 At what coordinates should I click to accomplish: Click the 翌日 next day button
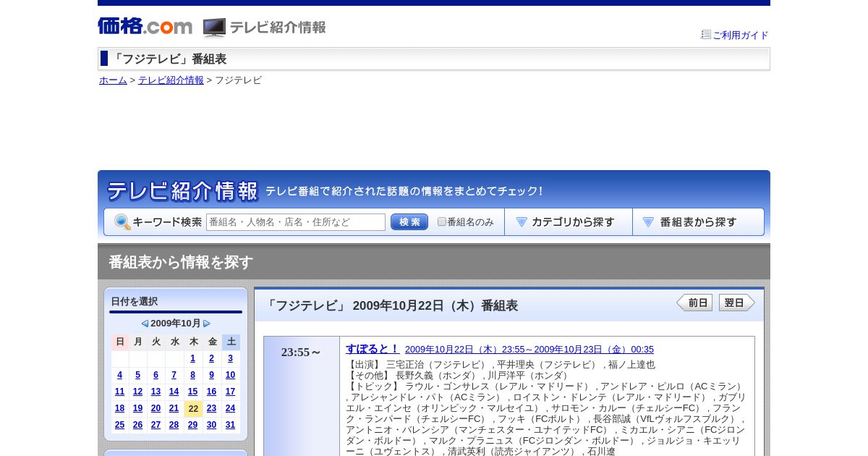[737, 303]
